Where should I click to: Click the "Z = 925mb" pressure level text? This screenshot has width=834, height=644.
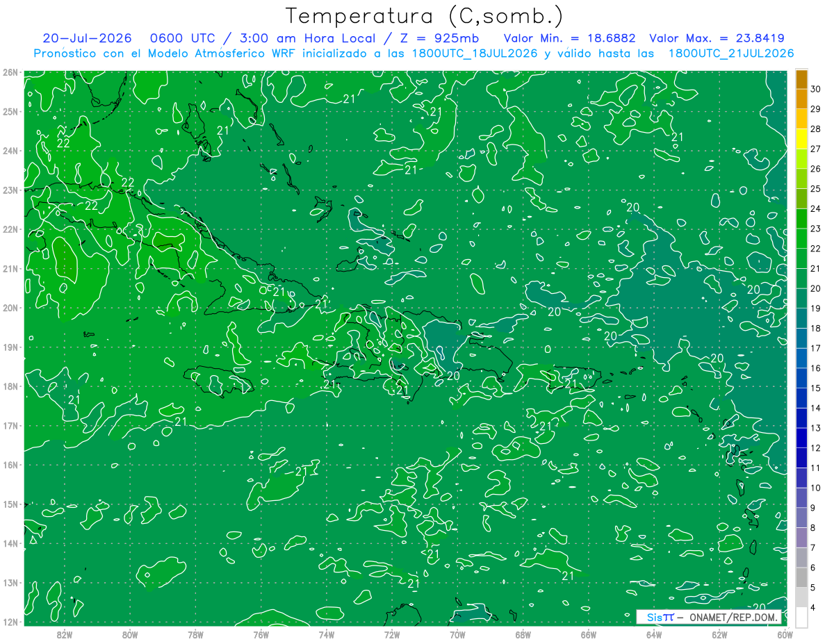[439, 38]
